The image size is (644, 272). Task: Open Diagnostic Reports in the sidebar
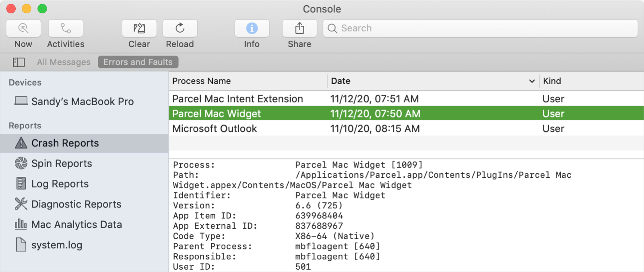tap(84, 204)
